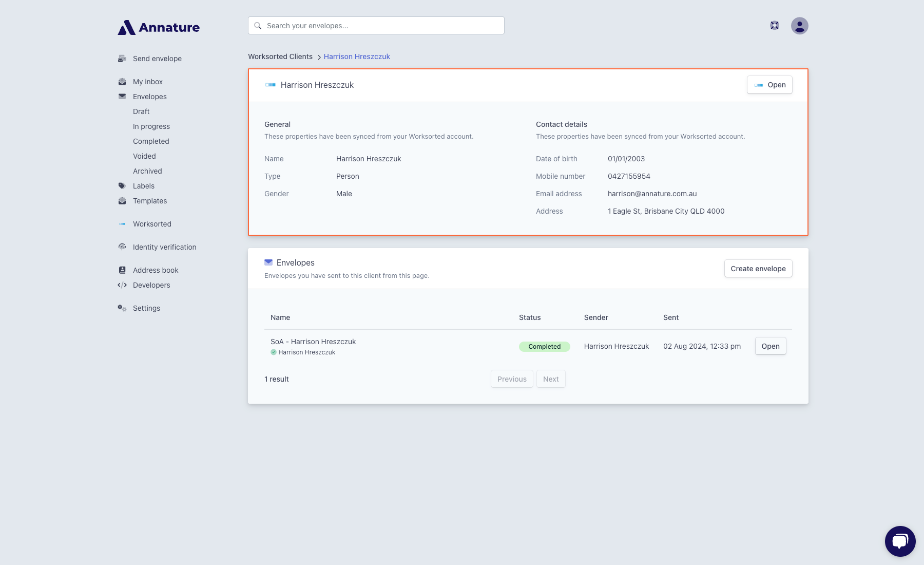The width and height of the screenshot is (924, 565).
Task: Click the email harrison@annature.com.au
Action: pos(652,194)
